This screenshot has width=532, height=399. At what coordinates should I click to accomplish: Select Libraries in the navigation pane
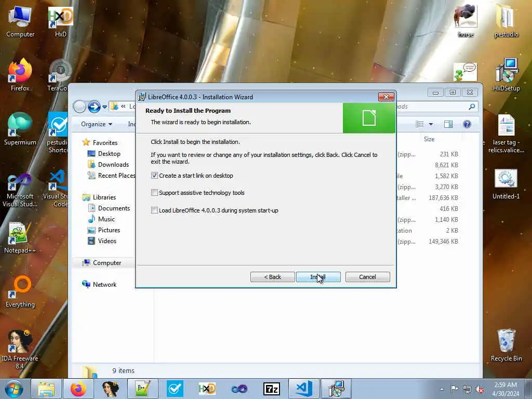[x=104, y=197]
